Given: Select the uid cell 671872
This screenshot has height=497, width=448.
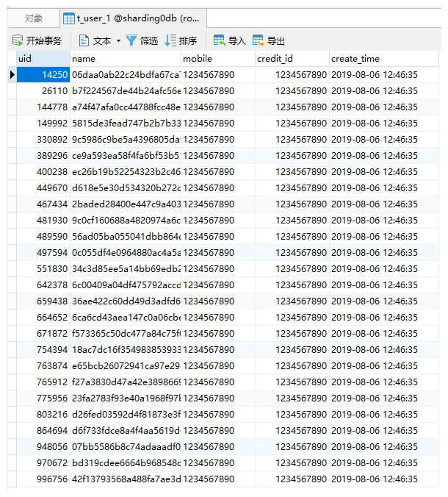Looking at the screenshot, I should point(43,334).
